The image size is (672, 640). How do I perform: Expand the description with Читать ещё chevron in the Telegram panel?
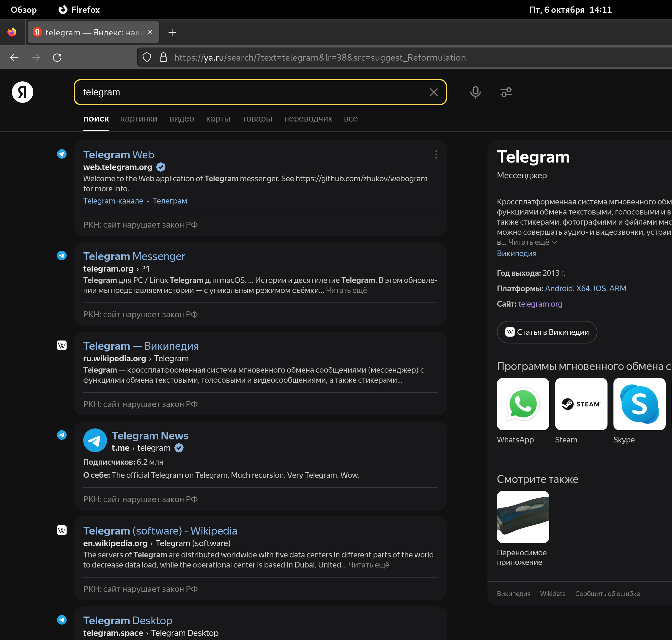(532, 242)
